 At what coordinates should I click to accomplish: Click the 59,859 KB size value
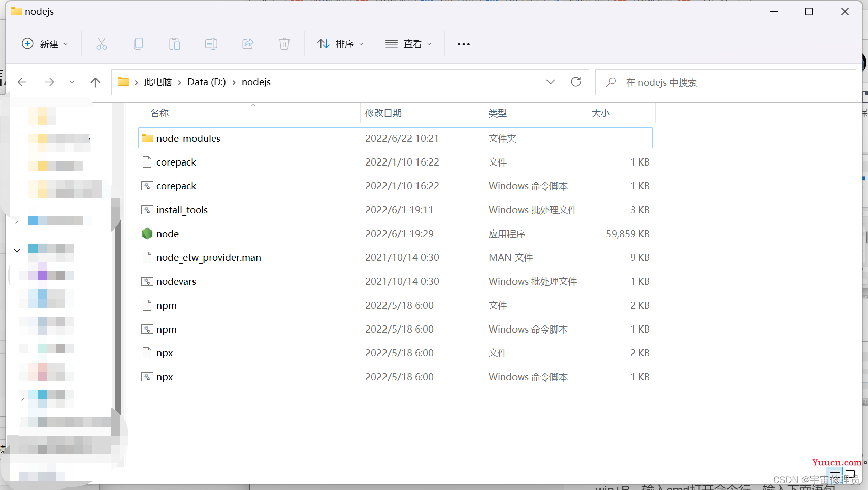628,234
